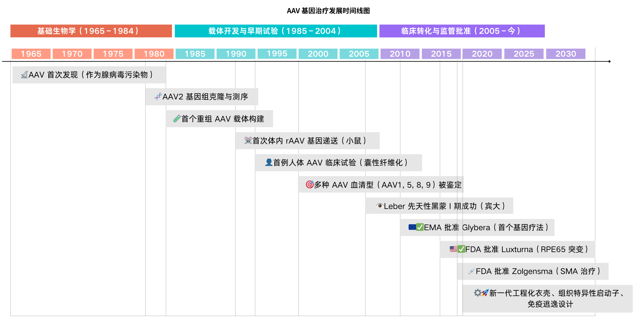The image size is (644, 322).
Task: Select the 载体开发与早期试验 phase header
Action: [276, 31]
